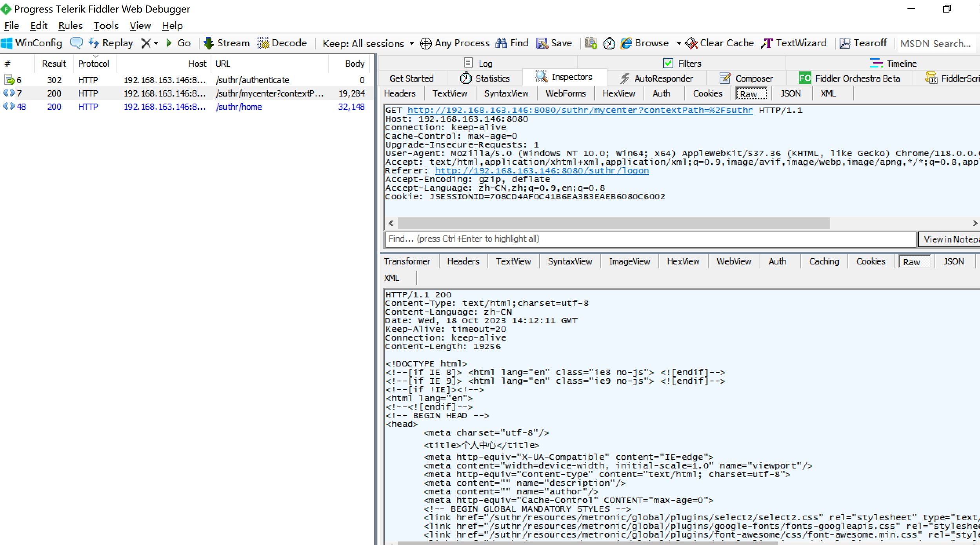Viewport: 980px width, 545px height.
Task: Select request Raw inspector tab
Action: [x=751, y=94]
